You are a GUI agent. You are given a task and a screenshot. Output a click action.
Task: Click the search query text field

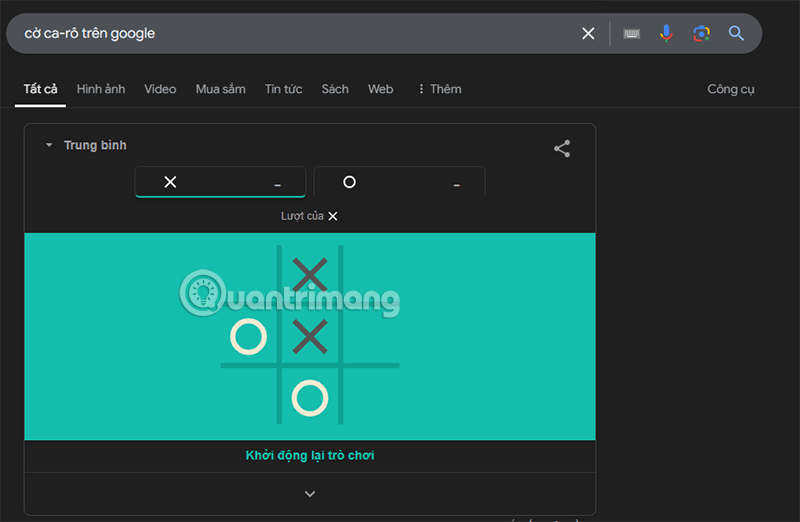[296, 34]
